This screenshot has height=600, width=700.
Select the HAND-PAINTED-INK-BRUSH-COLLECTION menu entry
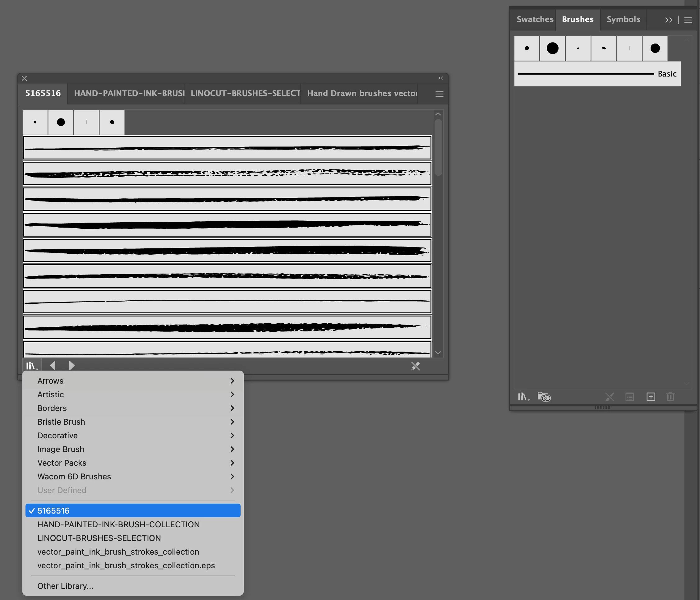[118, 524]
